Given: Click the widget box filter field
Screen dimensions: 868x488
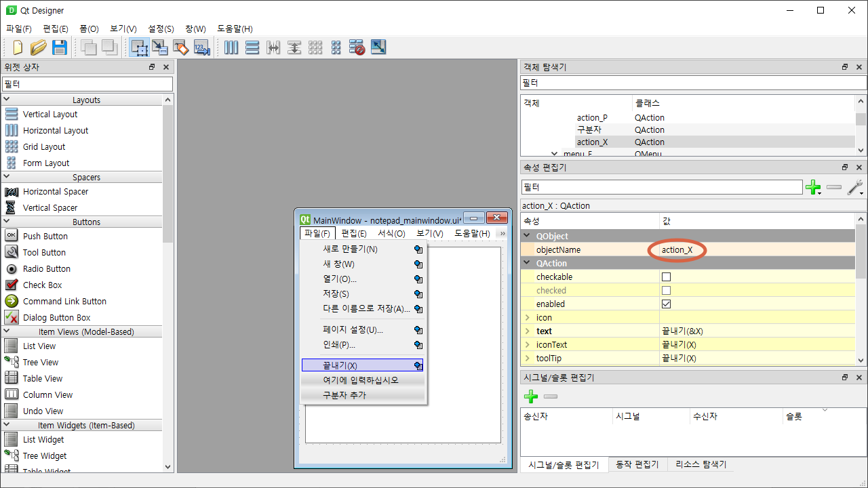Looking at the screenshot, I should pos(87,84).
